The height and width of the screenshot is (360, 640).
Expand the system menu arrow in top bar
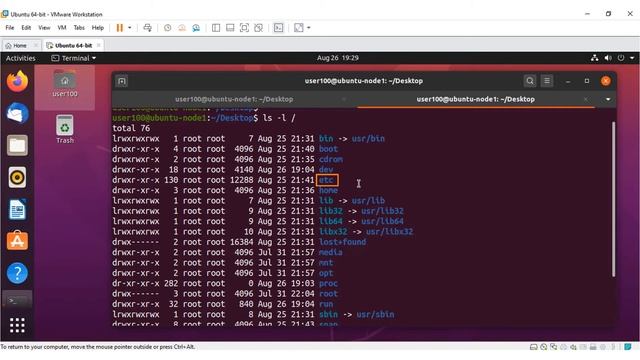(632, 58)
